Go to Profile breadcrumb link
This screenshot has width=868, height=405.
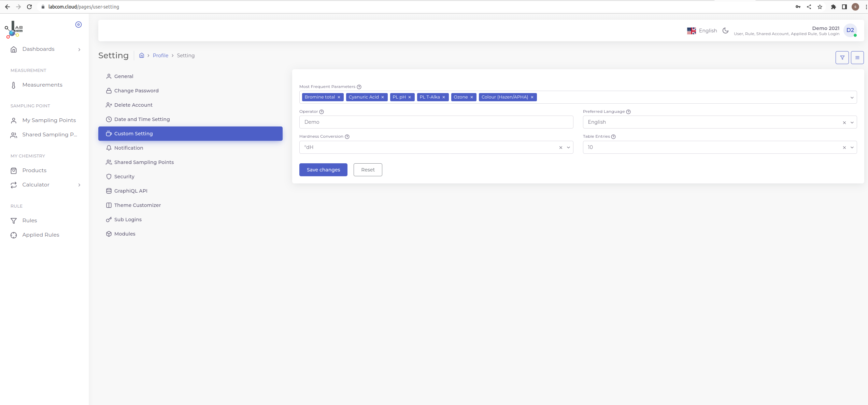coord(160,56)
